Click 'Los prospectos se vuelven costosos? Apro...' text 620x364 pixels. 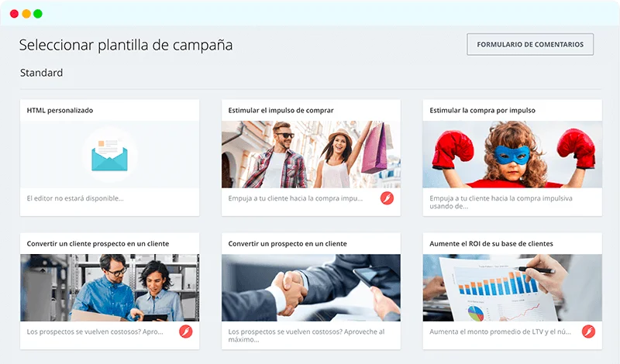tap(95, 331)
